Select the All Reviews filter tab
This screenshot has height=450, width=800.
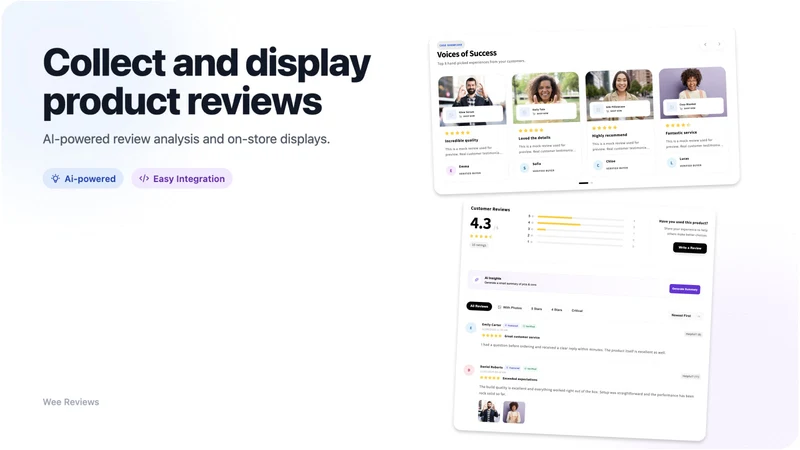(479, 306)
